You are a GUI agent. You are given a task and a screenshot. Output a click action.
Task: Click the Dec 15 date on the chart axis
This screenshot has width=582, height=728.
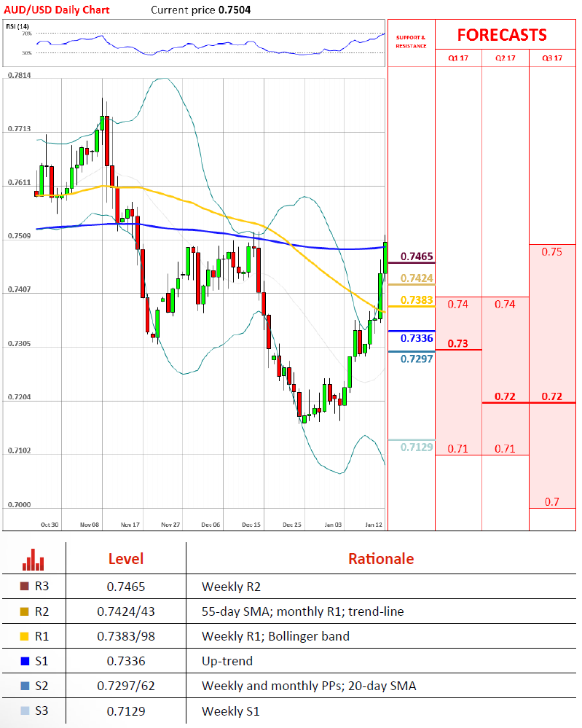tap(252, 524)
